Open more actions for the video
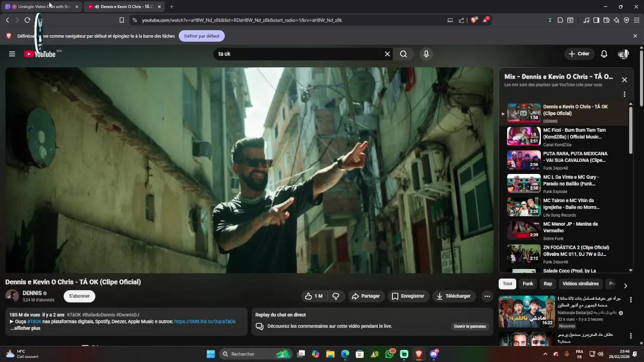 coord(487,296)
